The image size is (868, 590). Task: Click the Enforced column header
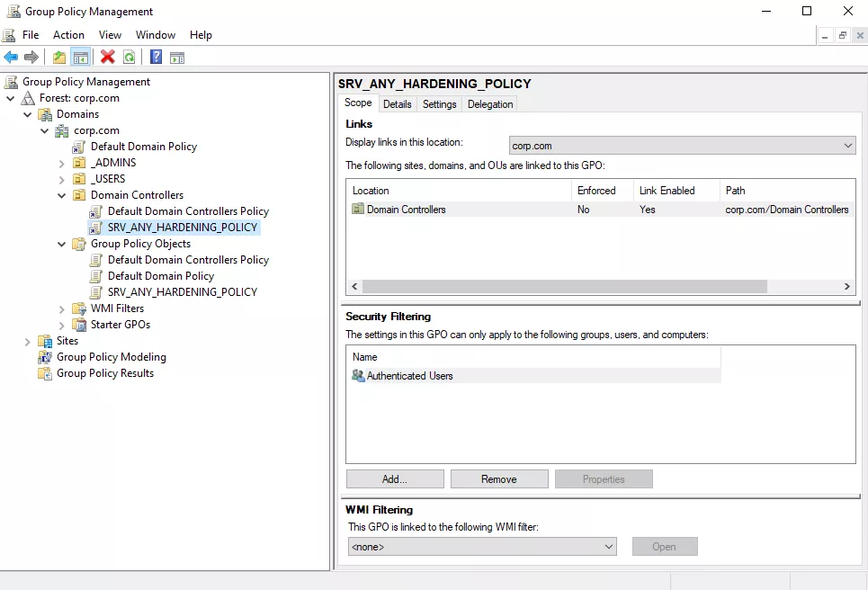point(603,191)
